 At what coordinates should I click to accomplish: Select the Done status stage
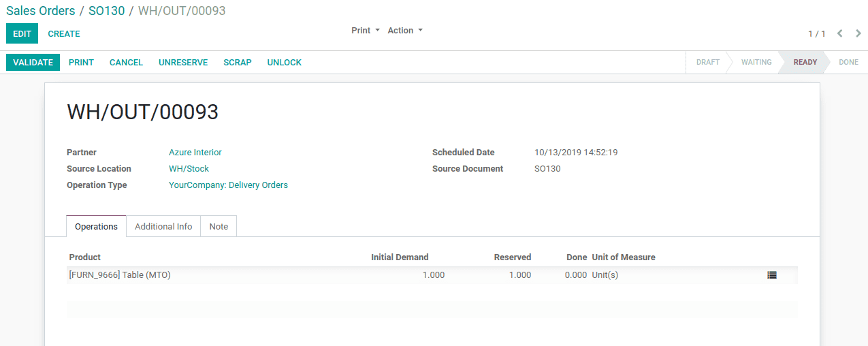[848, 62]
